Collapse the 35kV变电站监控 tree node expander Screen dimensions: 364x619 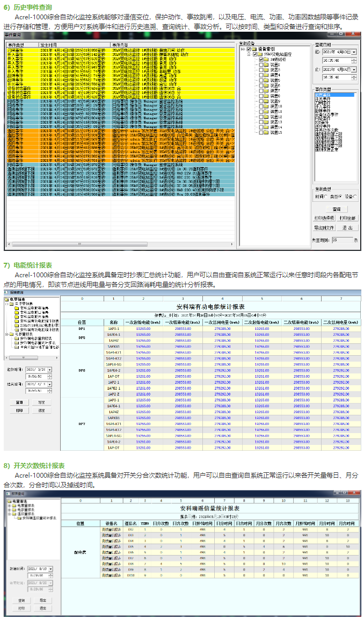pyautogui.click(x=249, y=54)
